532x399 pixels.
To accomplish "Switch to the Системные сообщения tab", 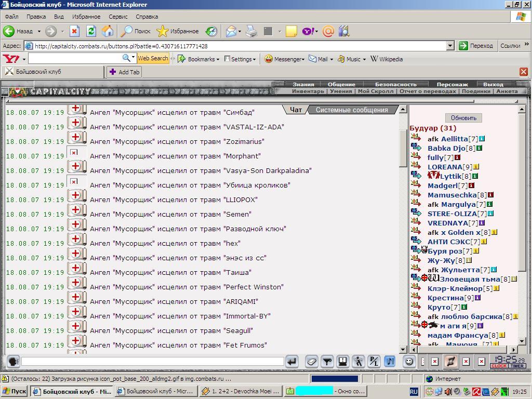I will [x=352, y=110].
